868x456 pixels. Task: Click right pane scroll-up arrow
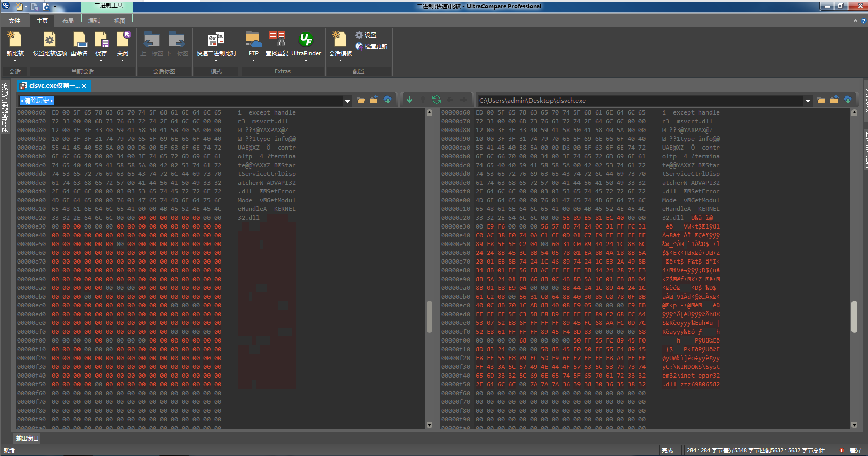click(854, 112)
